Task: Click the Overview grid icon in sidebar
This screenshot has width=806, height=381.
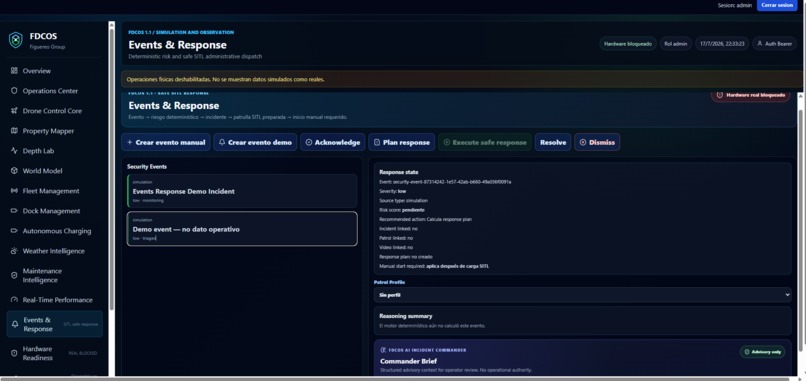Action: [x=14, y=70]
